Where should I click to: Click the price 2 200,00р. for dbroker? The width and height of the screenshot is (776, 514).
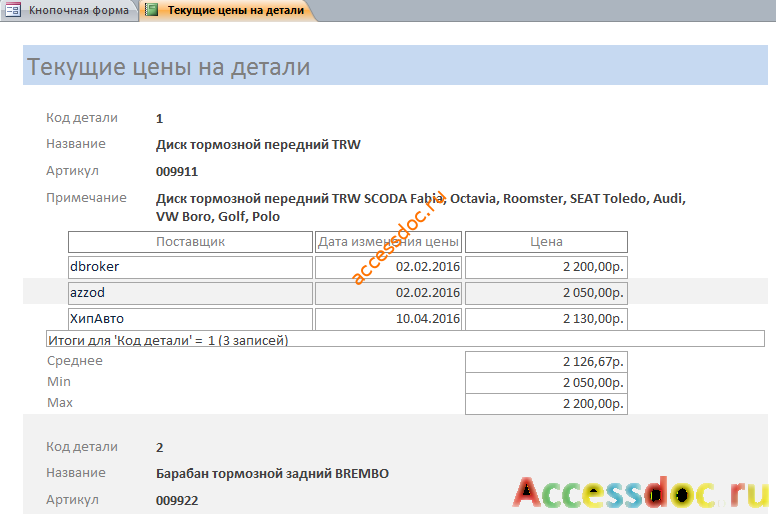546,267
